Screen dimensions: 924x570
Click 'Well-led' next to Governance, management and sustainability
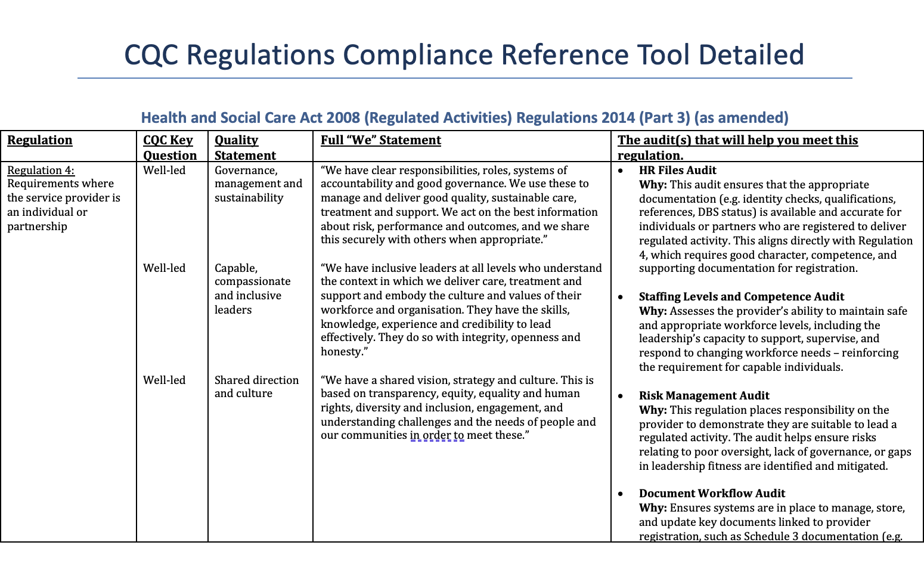164,171
